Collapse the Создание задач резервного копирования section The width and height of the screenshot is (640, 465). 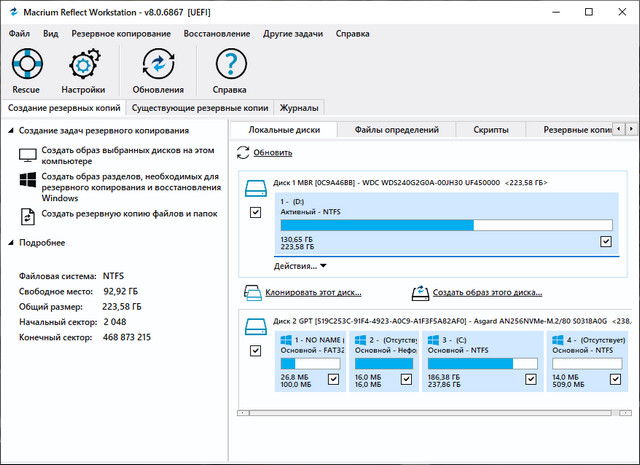click(11, 131)
